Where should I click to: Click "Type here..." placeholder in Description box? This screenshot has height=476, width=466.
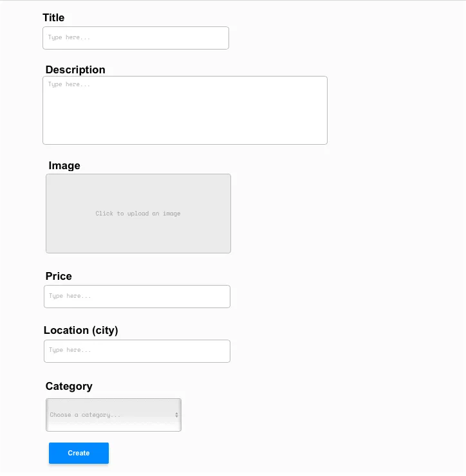click(x=69, y=84)
